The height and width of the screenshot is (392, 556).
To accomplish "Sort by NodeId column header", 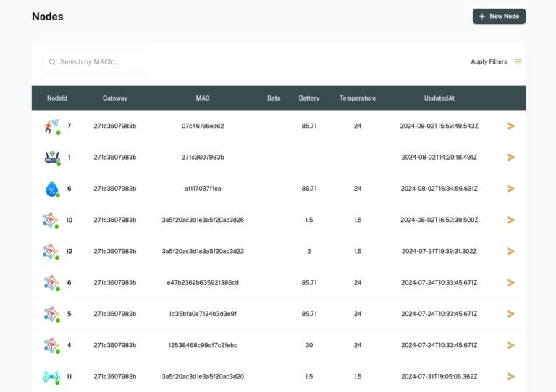I will (x=57, y=98).
